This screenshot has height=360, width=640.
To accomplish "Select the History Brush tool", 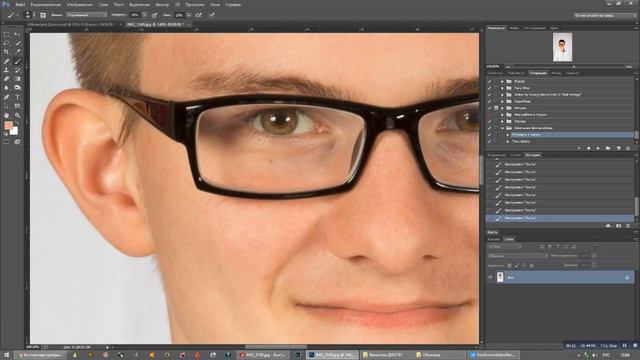I will click(17, 70).
